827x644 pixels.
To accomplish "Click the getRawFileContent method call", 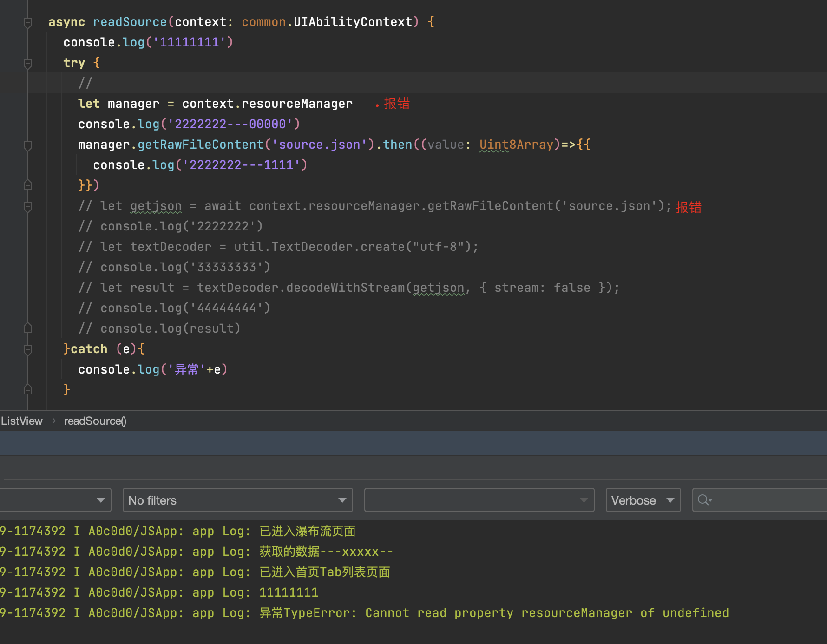I will 200,145.
